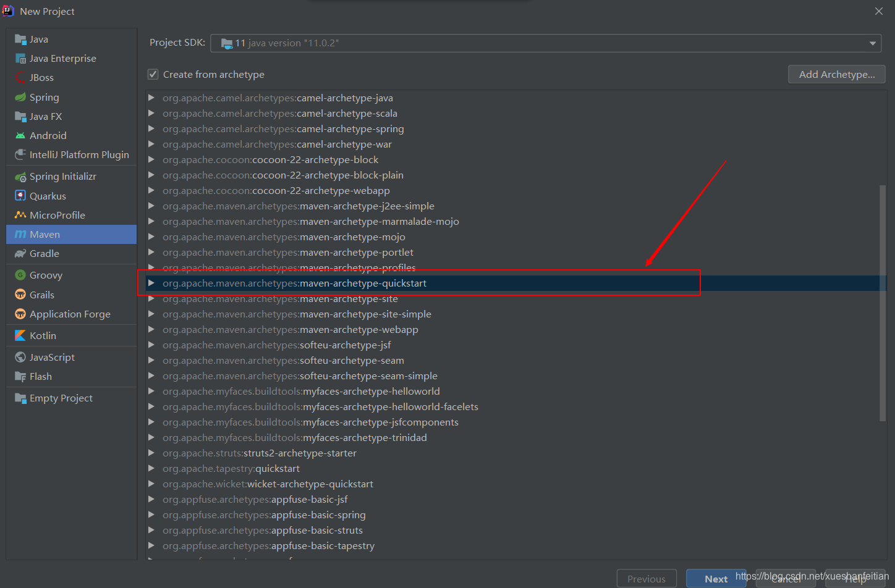Click the Maven 'm' icon

(x=20, y=235)
